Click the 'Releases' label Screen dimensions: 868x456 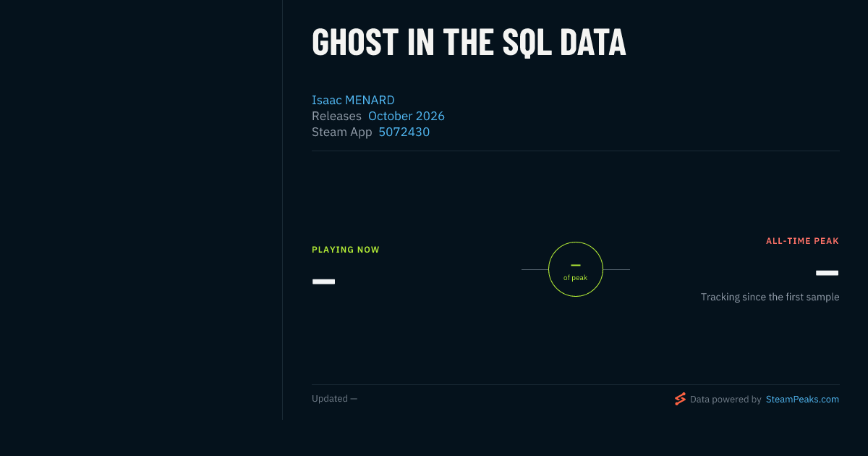[x=336, y=116]
